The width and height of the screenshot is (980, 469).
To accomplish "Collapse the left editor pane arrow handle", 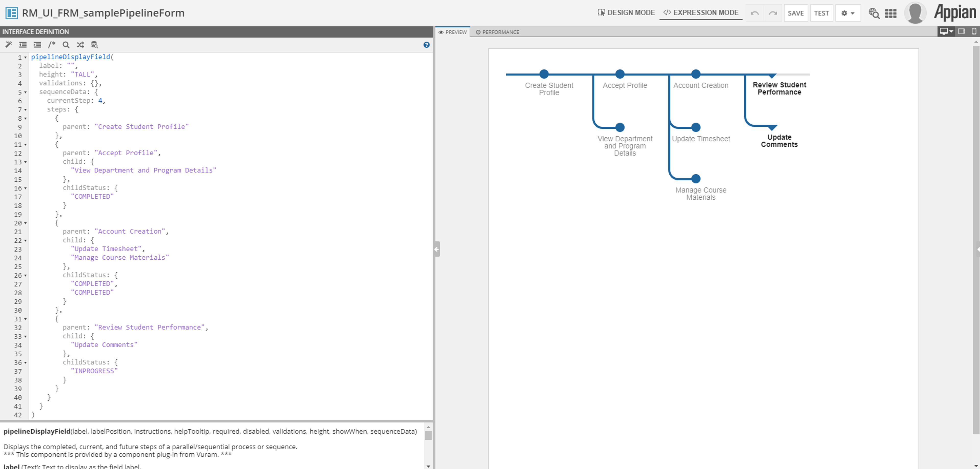I will [437, 249].
